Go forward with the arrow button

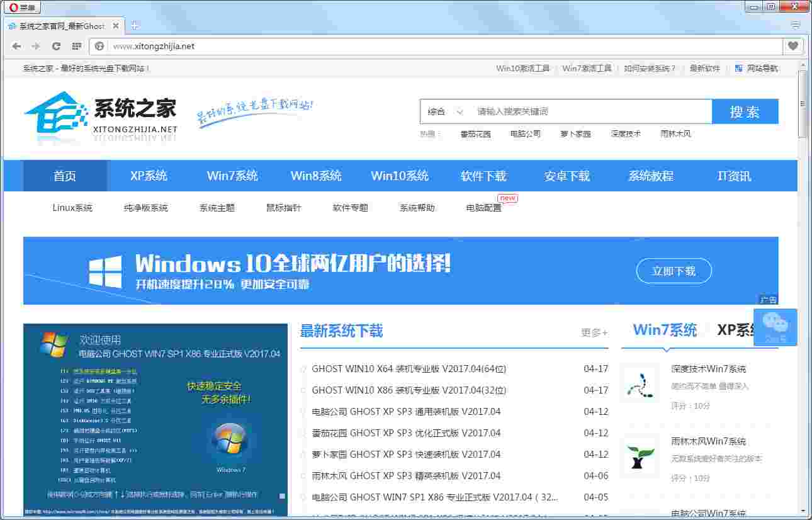pos(36,46)
